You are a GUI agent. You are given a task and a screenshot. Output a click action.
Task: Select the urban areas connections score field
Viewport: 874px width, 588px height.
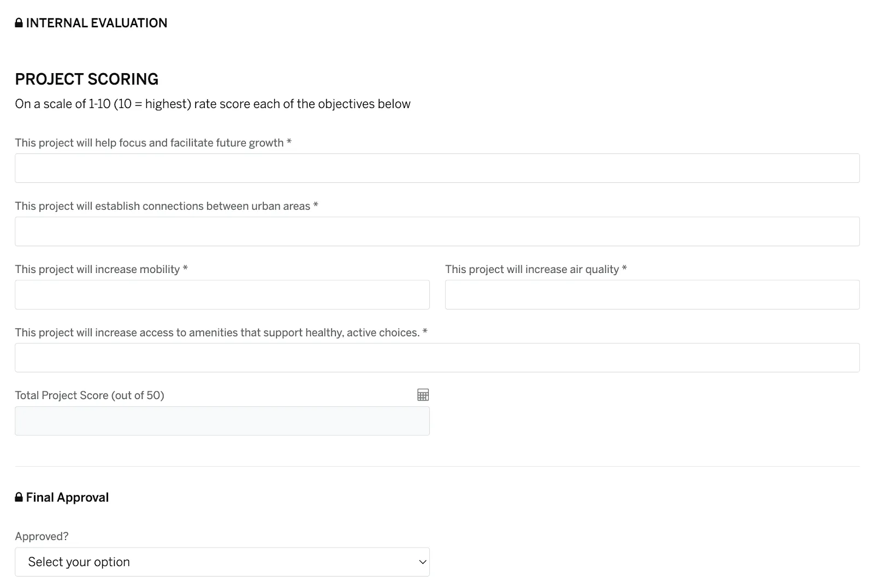coord(437,231)
